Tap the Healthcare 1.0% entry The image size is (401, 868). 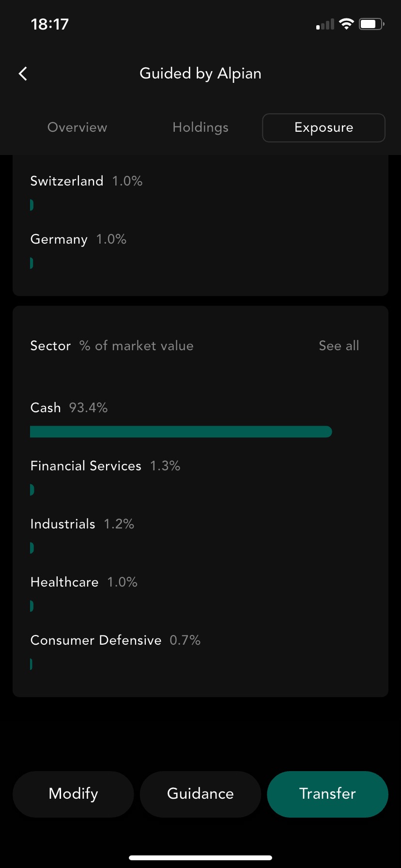click(x=200, y=594)
